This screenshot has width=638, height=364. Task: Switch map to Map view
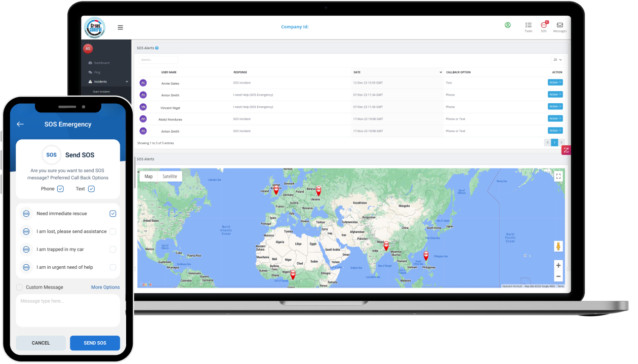tap(148, 176)
